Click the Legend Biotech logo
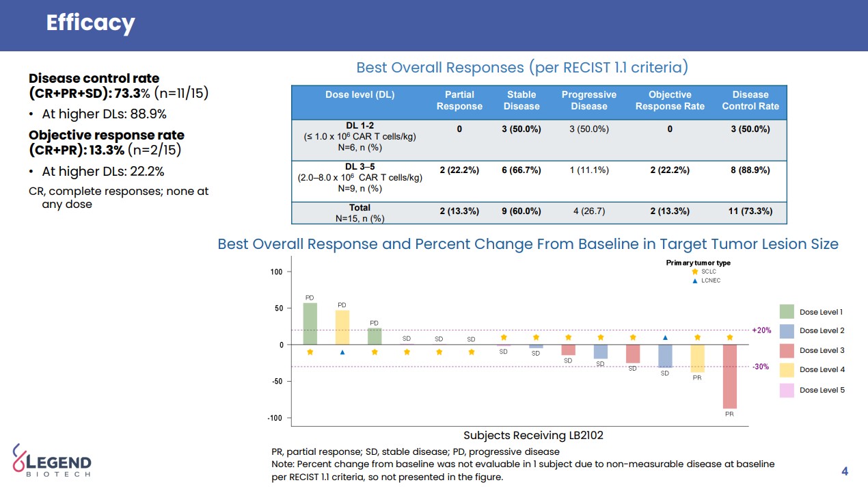 click(52, 460)
